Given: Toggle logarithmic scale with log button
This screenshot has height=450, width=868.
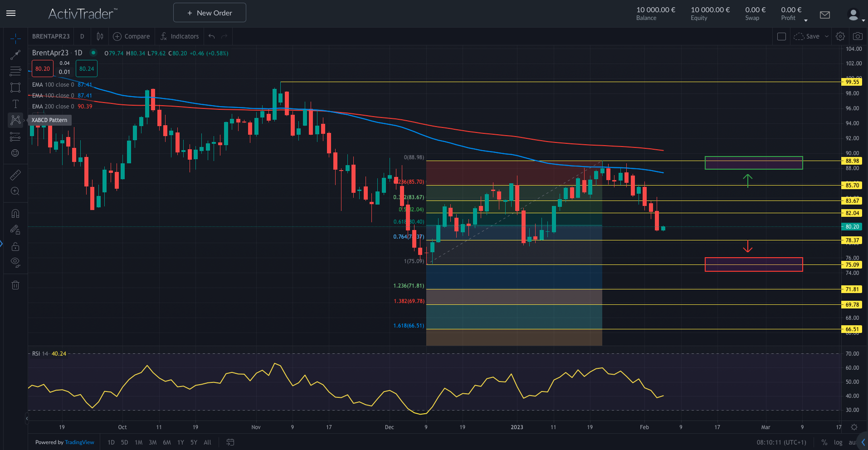Looking at the screenshot, I should [x=838, y=442].
